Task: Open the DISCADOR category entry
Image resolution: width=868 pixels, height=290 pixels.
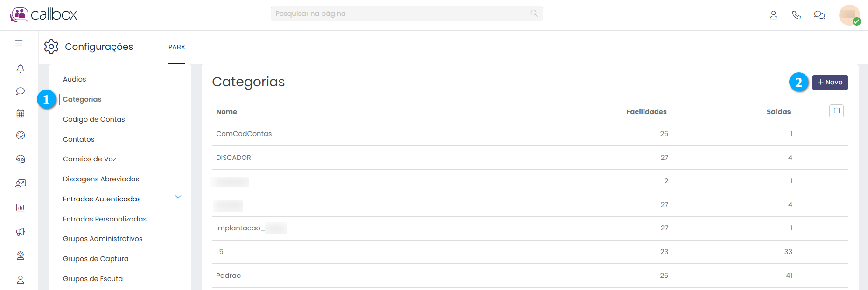Action: pyautogui.click(x=233, y=158)
